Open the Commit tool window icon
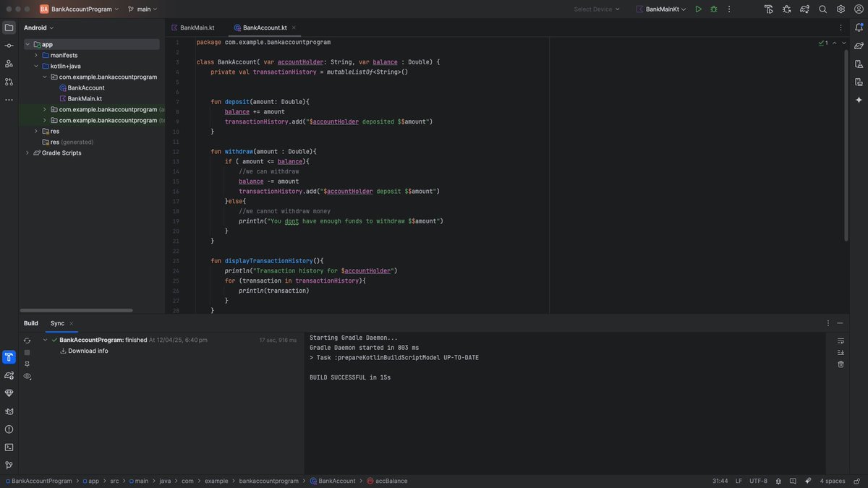This screenshot has height=488, width=868. 9,44
